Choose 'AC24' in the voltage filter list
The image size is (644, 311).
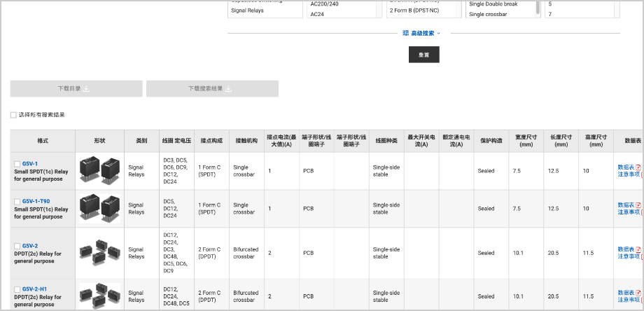(317, 14)
